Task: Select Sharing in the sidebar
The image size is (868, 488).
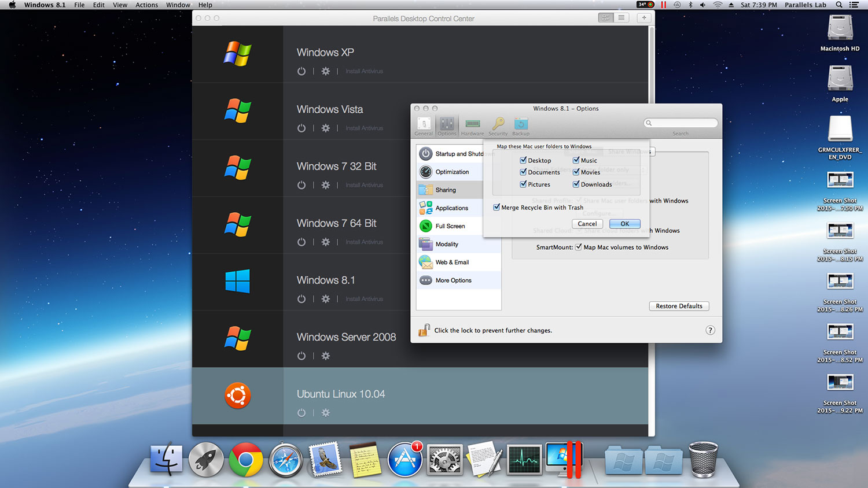Action: pos(459,190)
